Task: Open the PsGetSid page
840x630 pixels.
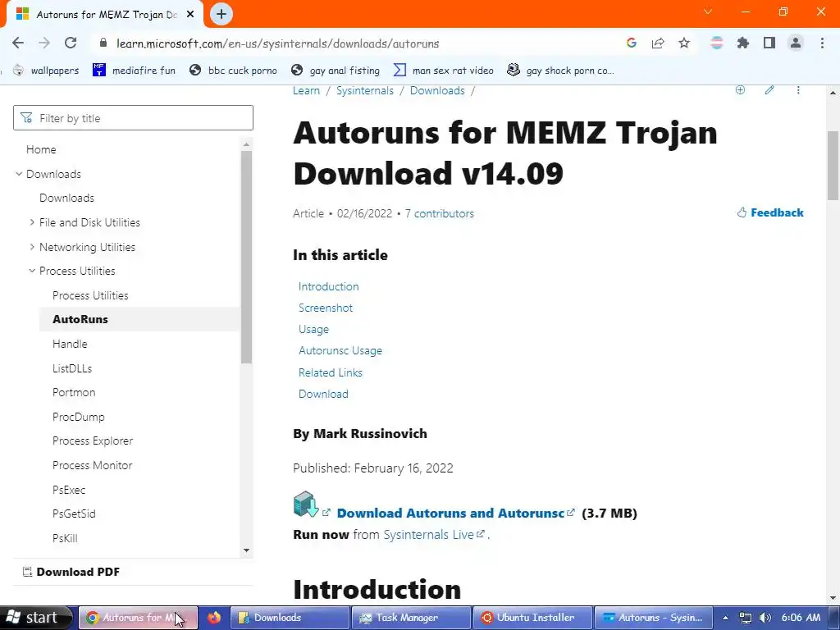Action: click(x=74, y=514)
